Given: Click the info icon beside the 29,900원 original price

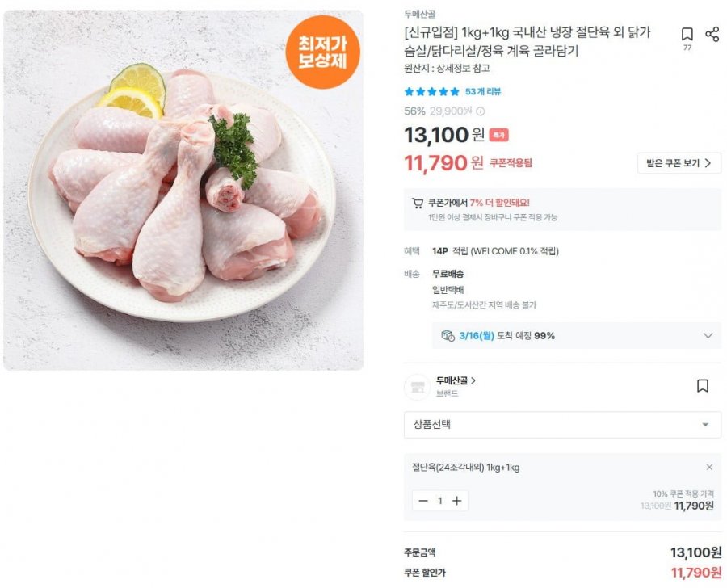Looking at the screenshot, I should point(480,111).
